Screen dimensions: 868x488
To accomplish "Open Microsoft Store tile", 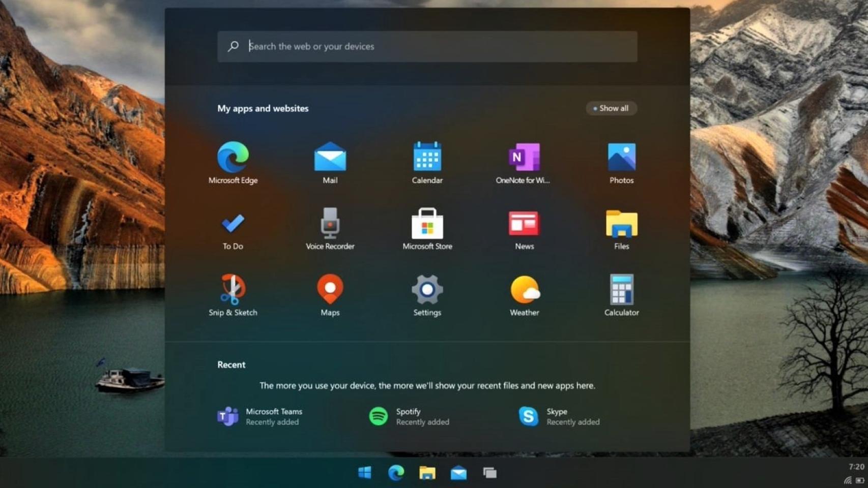I will click(427, 229).
